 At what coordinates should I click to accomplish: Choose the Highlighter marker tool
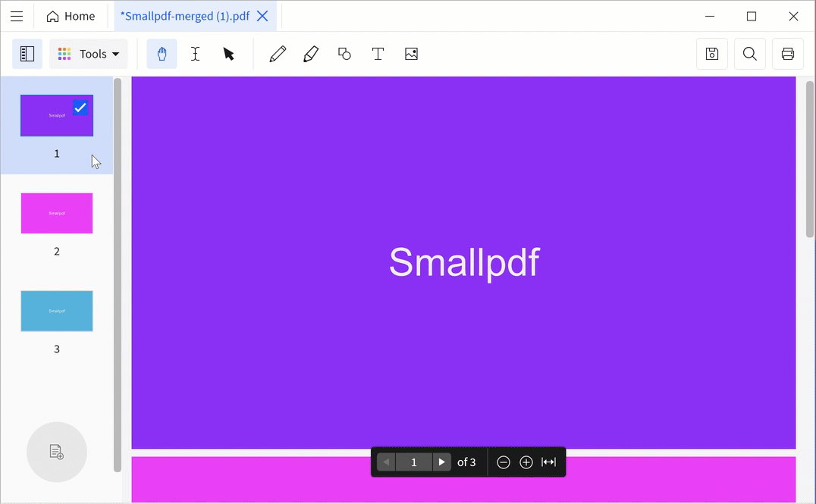[311, 54]
